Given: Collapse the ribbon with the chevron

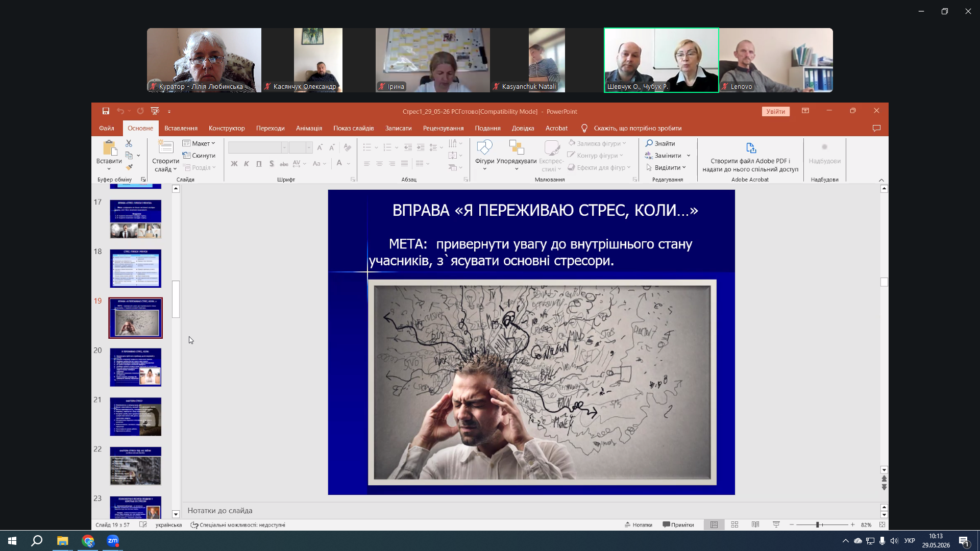Looking at the screenshot, I should pos(881,180).
